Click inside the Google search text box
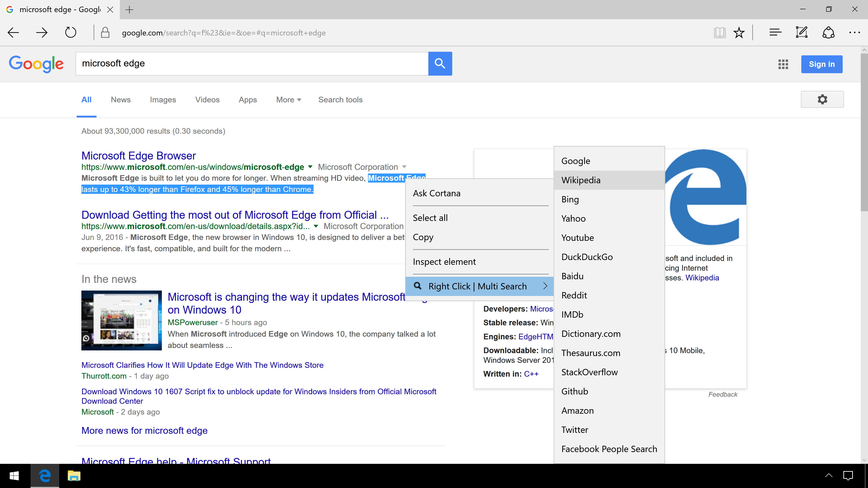This screenshot has height=488, width=868. point(252,64)
